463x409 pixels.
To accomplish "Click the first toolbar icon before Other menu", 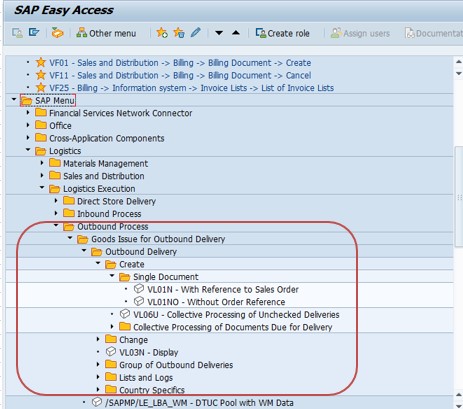I will click(17, 33).
